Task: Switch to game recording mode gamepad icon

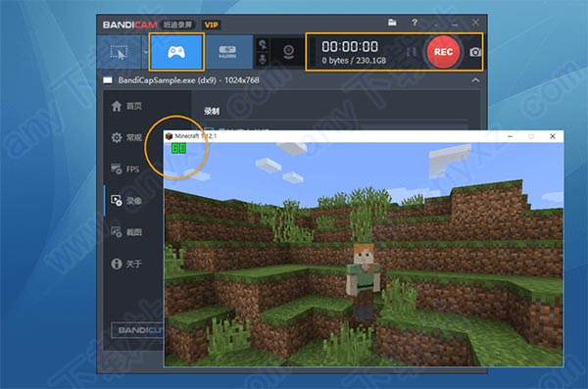Action: click(176, 52)
